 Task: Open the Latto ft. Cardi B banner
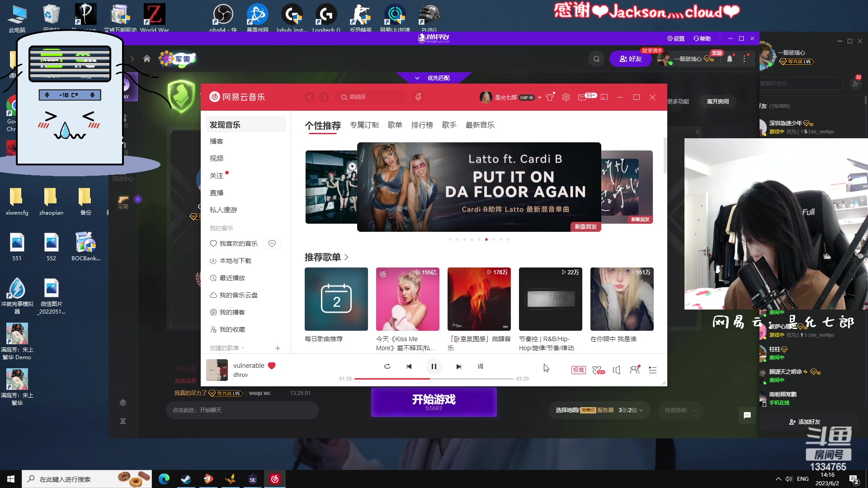[x=479, y=187]
